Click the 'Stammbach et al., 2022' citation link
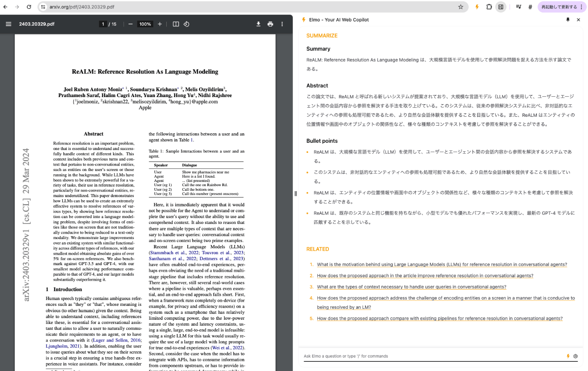This screenshot has width=588, height=371. click(x=174, y=253)
